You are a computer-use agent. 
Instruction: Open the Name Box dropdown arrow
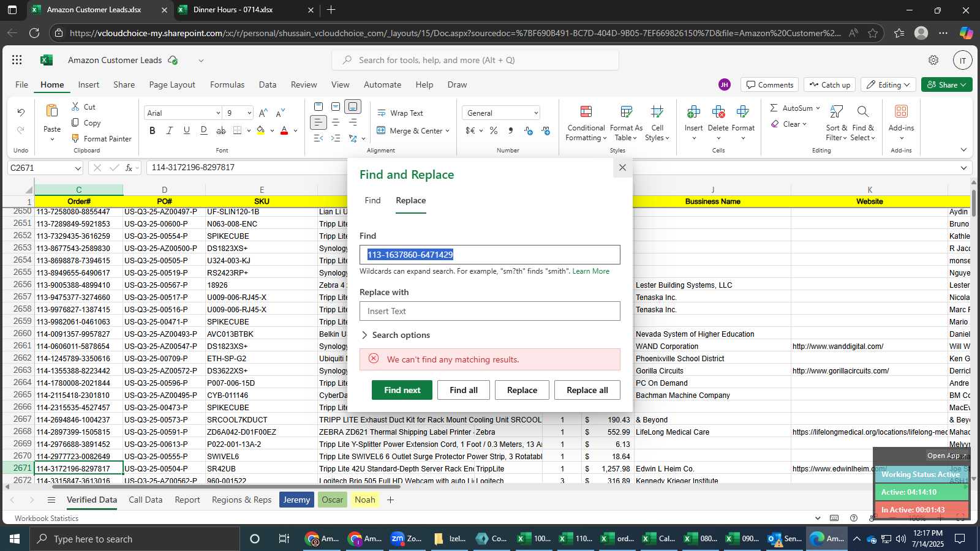click(x=78, y=168)
